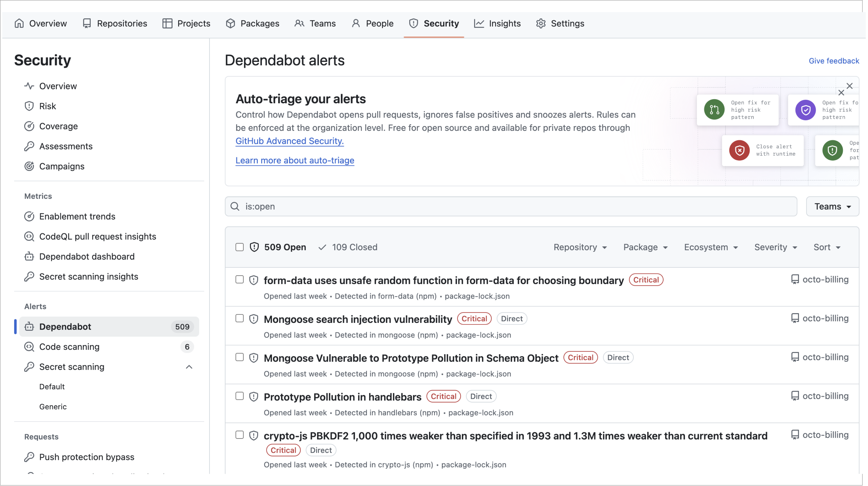
Task: Open the octo-billing repository for the form-data alert
Action: 826,279
